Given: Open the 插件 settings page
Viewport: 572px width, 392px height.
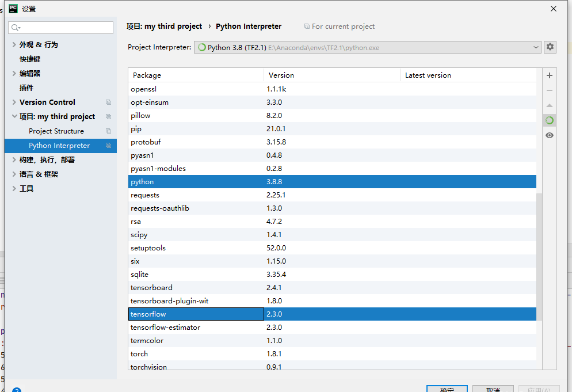Looking at the screenshot, I should point(26,87).
